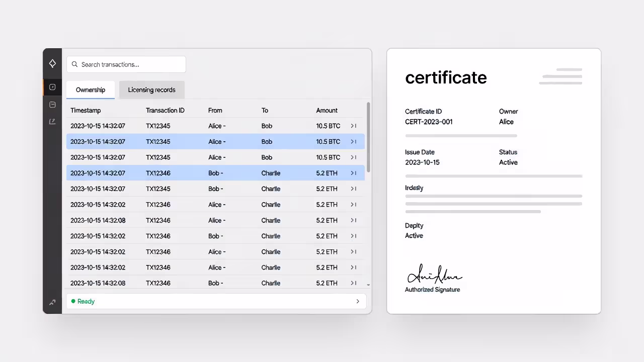Click the Certificate ID CERT-2023-001 text
Viewport: 644px width, 362px height.
click(x=429, y=122)
